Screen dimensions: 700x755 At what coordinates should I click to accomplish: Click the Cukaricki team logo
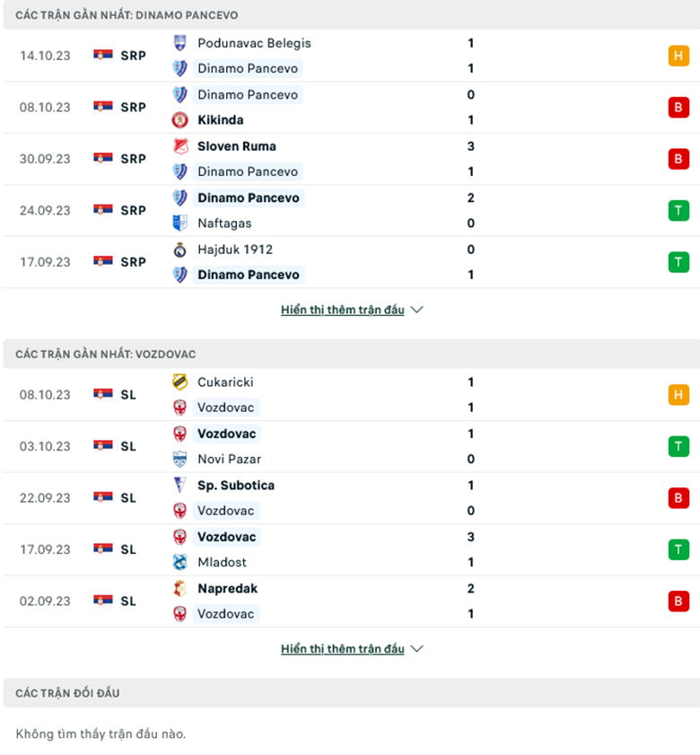tap(180, 382)
